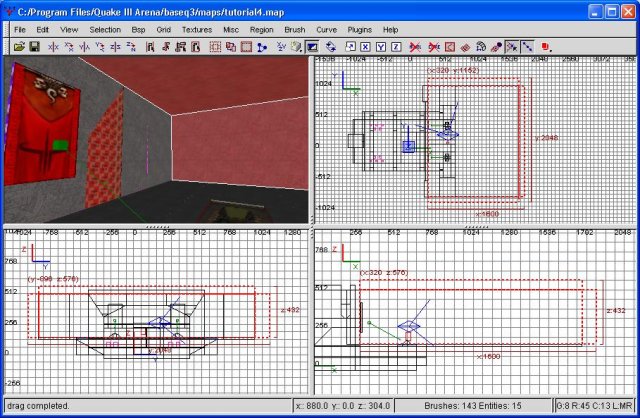This screenshot has width=640, height=418.
Task: Click the green light entity in camera view
Action: click(x=60, y=145)
